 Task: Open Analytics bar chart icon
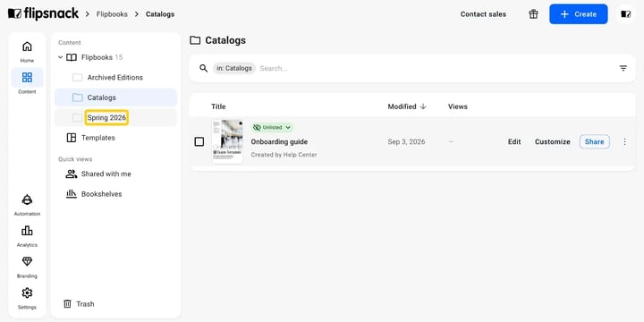(27, 231)
